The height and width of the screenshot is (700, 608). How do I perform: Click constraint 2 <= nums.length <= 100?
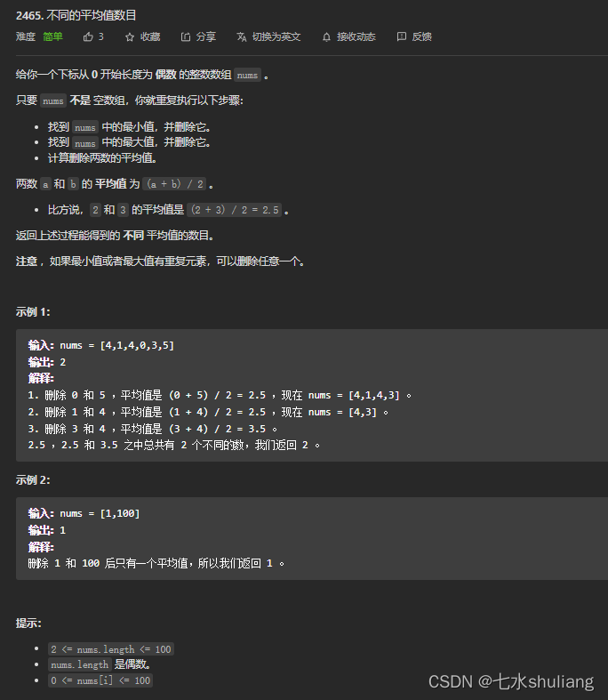click(x=110, y=649)
